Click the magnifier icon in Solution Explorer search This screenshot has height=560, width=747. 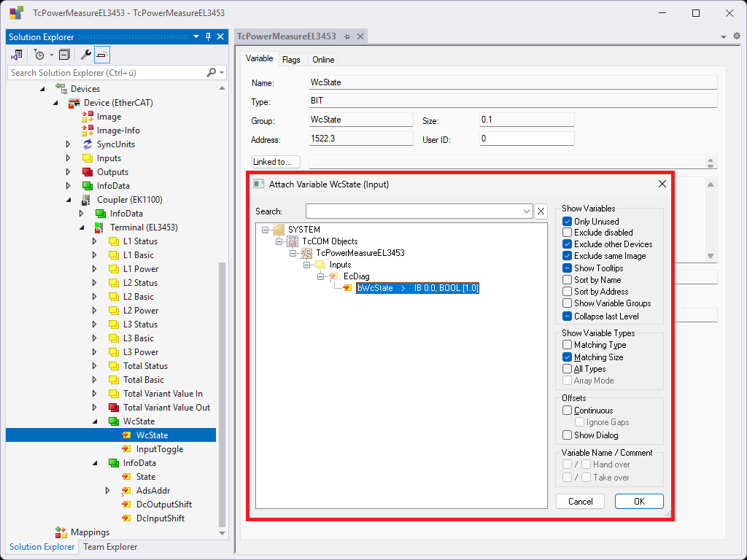tap(211, 72)
